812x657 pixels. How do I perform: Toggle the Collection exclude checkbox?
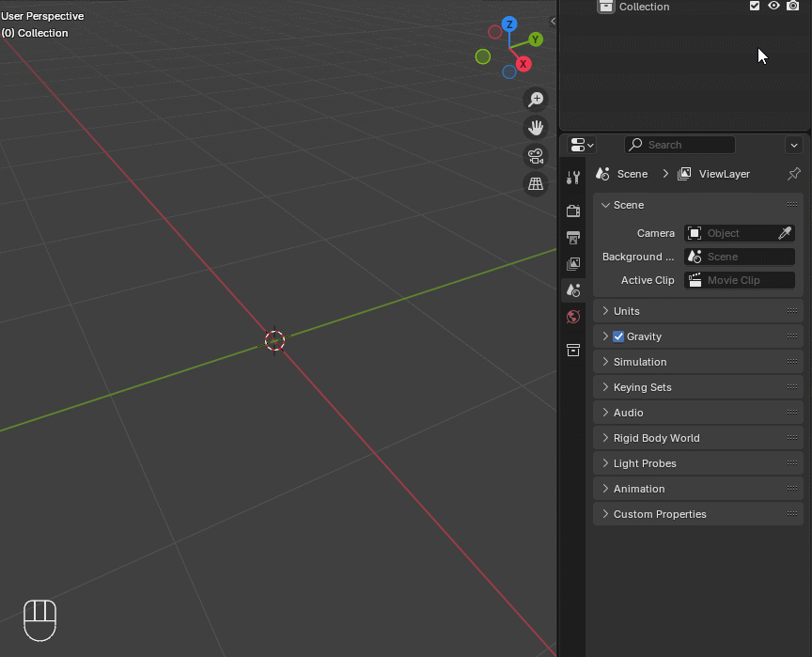click(755, 7)
